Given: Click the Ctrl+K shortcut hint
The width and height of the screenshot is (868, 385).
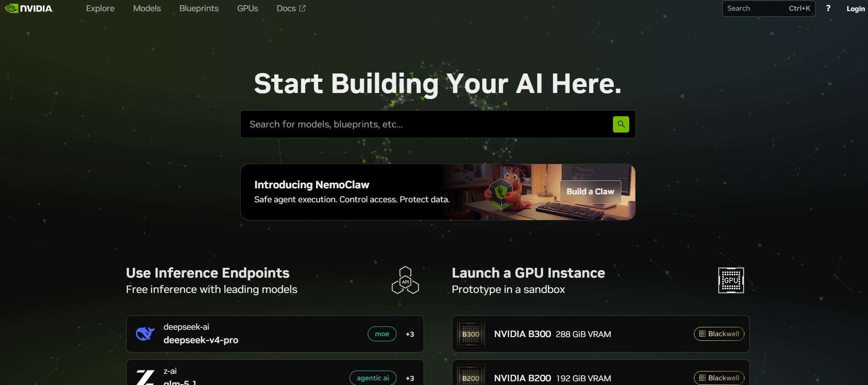Looking at the screenshot, I should click(799, 8).
